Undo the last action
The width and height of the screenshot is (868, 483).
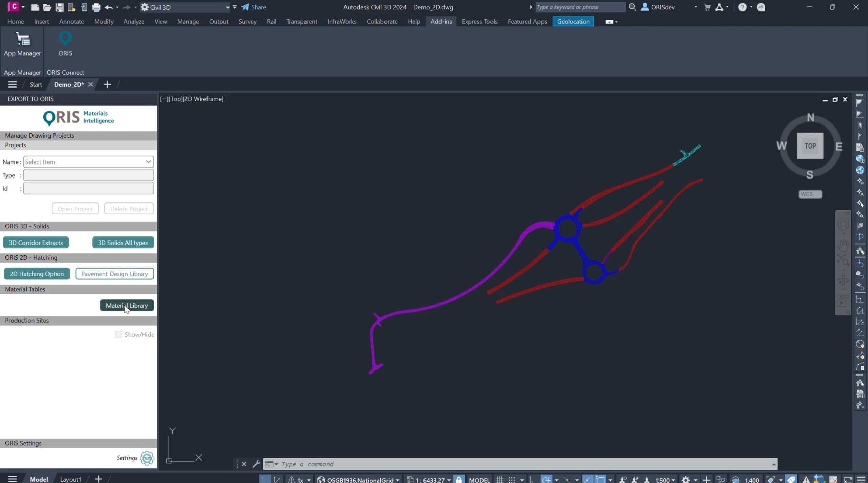click(x=108, y=7)
